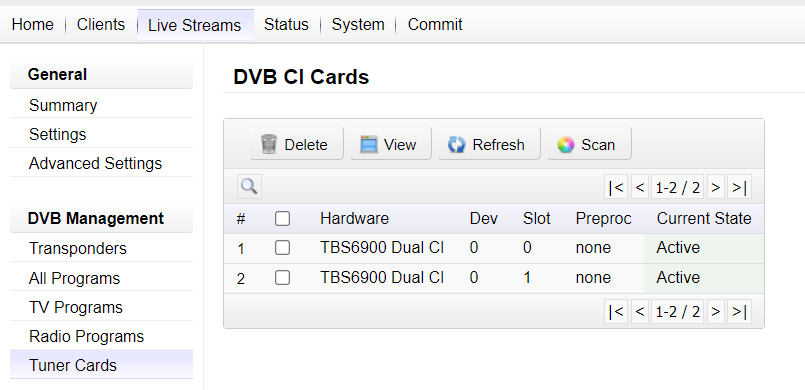Go to next page in bottom pager
805x390 pixels.
(x=716, y=311)
